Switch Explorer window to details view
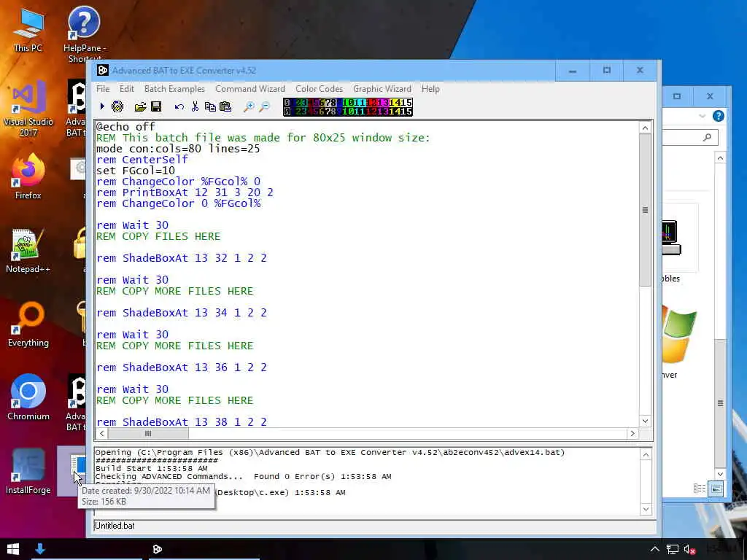 (x=700, y=489)
